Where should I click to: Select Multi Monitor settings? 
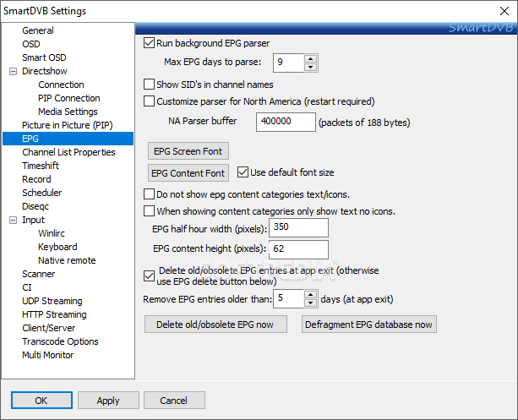point(47,355)
